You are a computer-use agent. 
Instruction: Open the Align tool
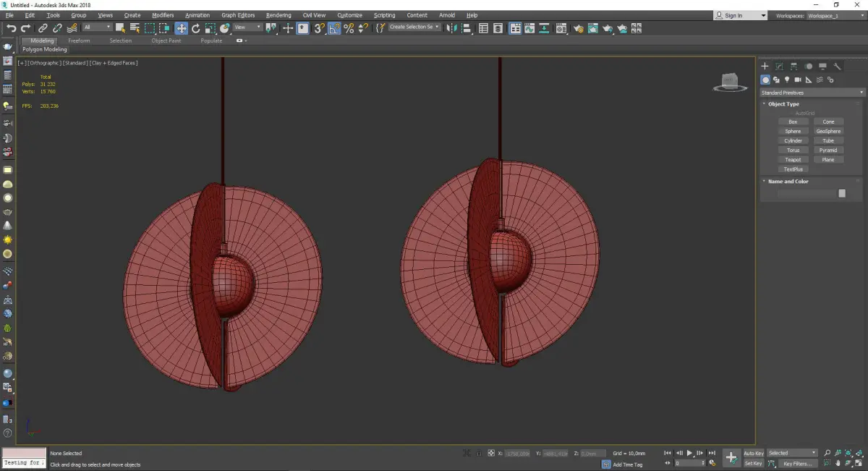pos(467,28)
